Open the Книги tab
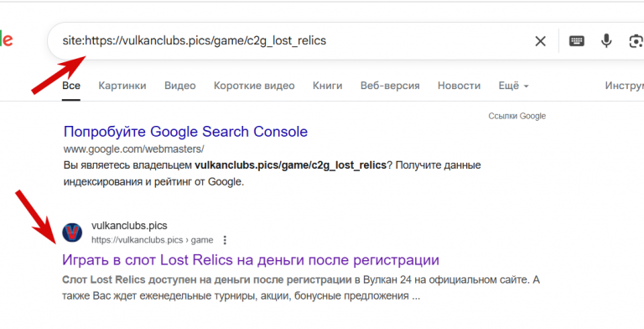The image size is (644, 329). (x=327, y=86)
